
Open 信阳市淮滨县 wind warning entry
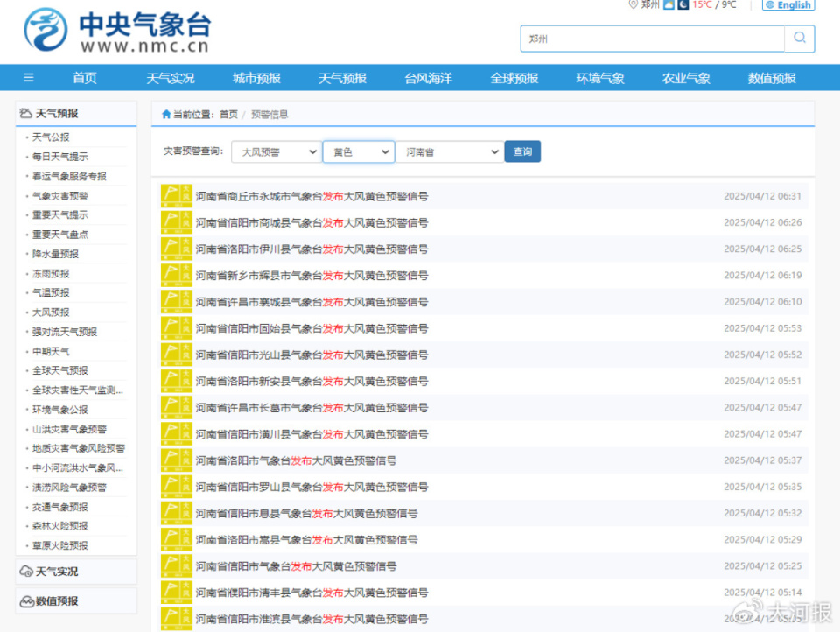coord(311,619)
